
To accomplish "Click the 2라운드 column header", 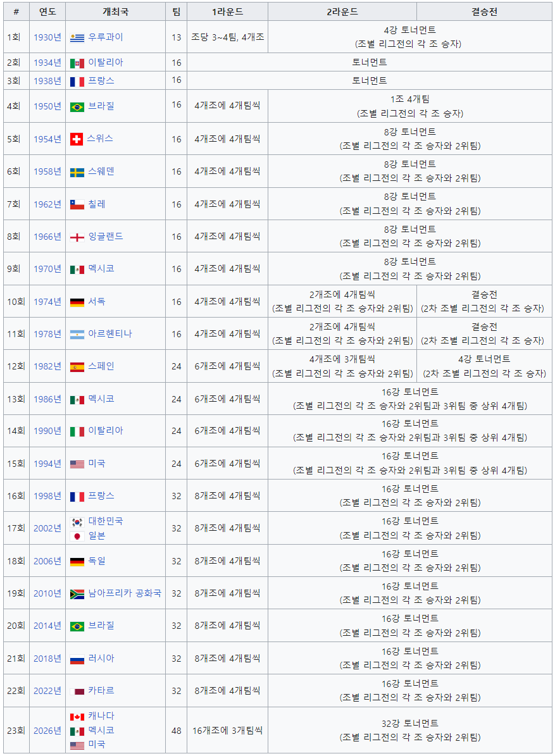I will tap(342, 11).
